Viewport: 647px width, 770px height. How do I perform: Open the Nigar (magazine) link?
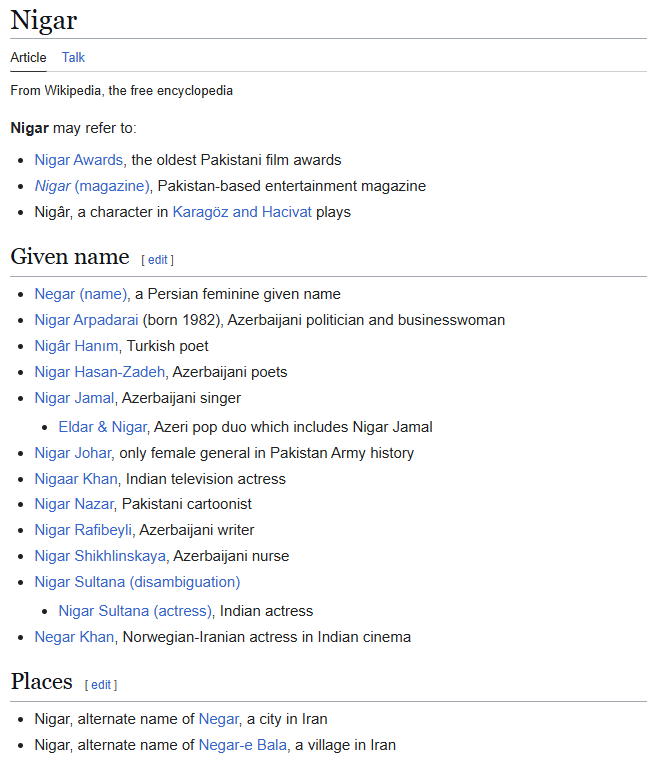[92, 186]
